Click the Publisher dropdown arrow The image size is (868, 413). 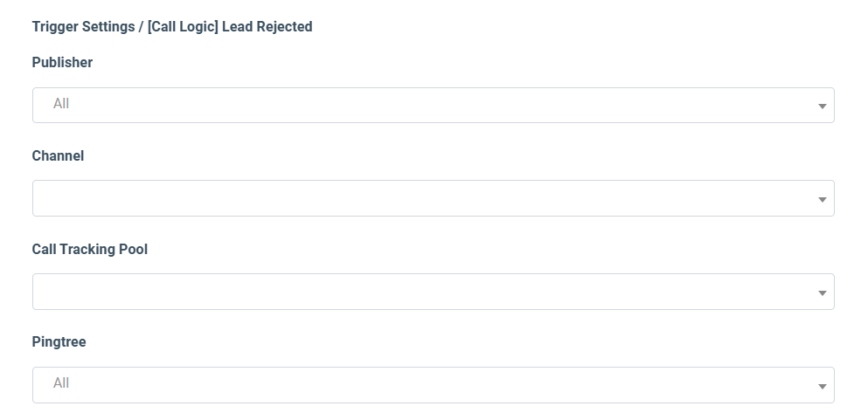click(822, 106)
